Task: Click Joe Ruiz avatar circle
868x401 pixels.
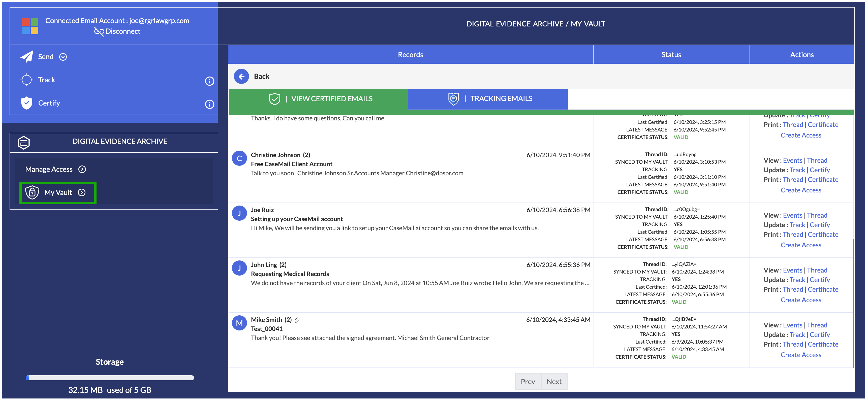Action: point(239,213)
